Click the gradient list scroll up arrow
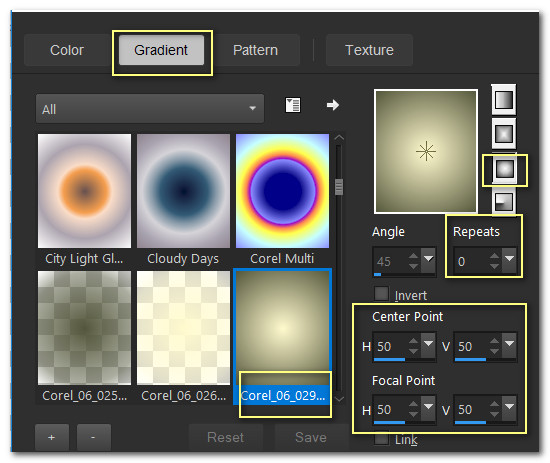Viewport: 550px width, 463px height. (x=339, y=138)
